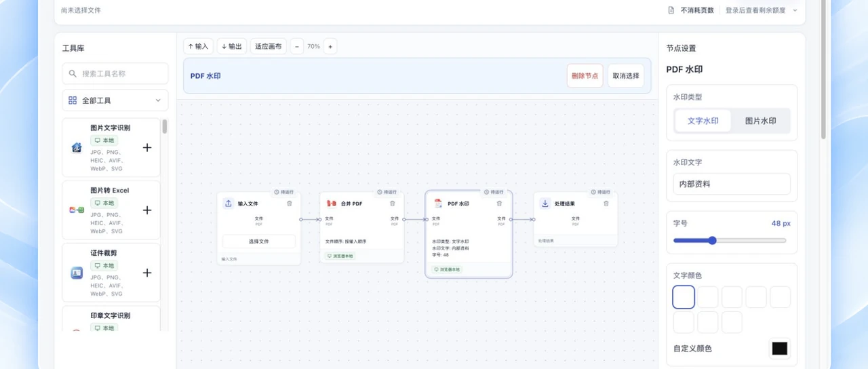868x369 pixels.
Task: Delete the 合并 PDF node via trash icon
Action: 392,203
